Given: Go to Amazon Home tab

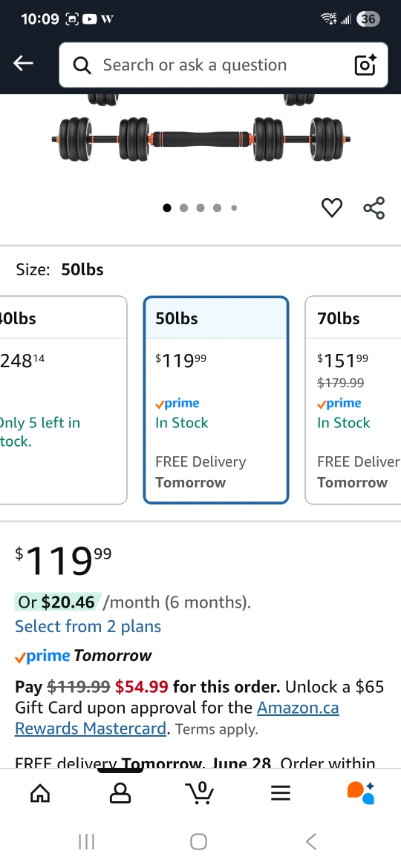Looking at the screenshot, I should (x=40, y=793).
